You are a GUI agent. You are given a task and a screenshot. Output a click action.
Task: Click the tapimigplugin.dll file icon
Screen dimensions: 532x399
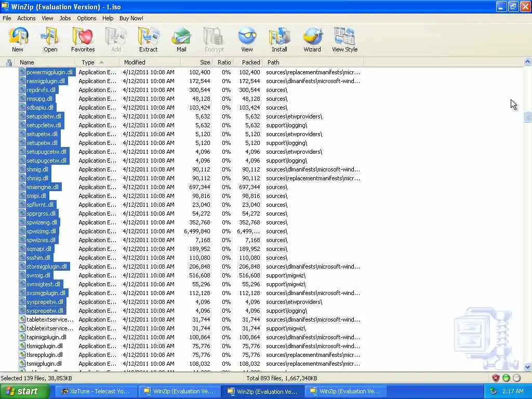click(22, 337)
